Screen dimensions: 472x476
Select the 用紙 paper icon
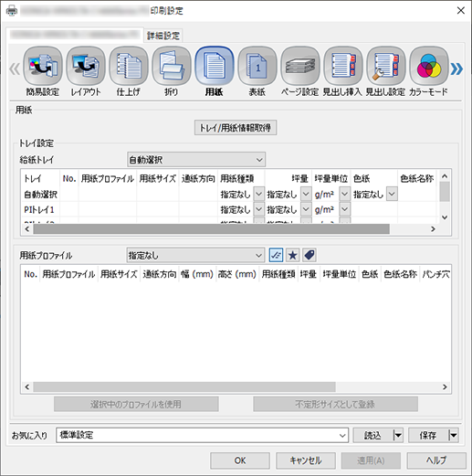tap(215, 66)
